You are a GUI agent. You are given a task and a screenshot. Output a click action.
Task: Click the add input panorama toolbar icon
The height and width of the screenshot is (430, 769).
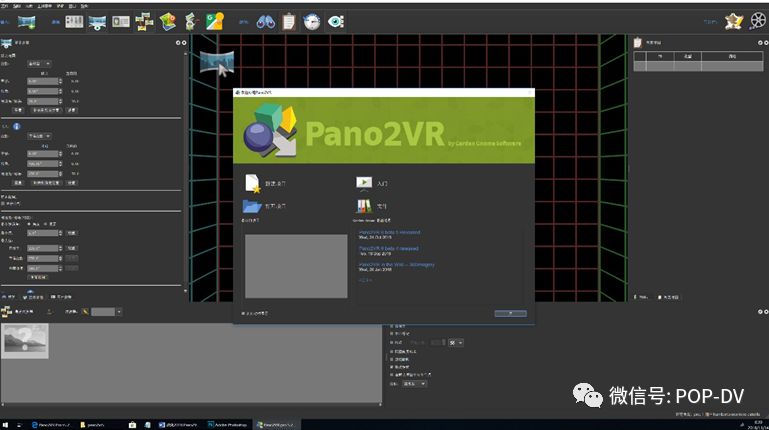tap(26, 22)
